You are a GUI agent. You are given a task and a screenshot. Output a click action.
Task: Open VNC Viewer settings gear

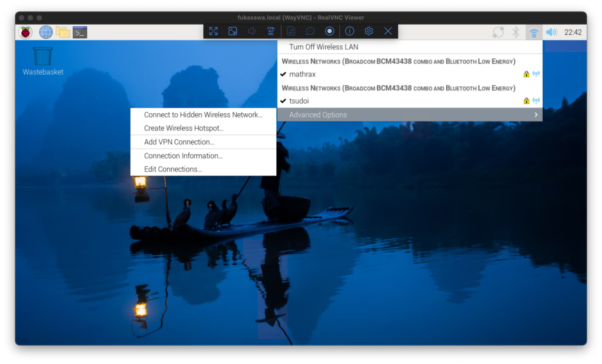[369, 31]
